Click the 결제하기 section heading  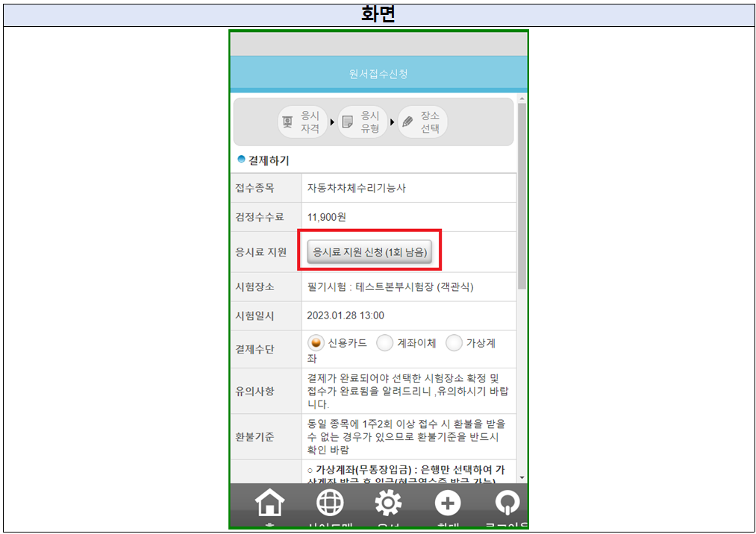pyautogui.click(x=268, y=160)
